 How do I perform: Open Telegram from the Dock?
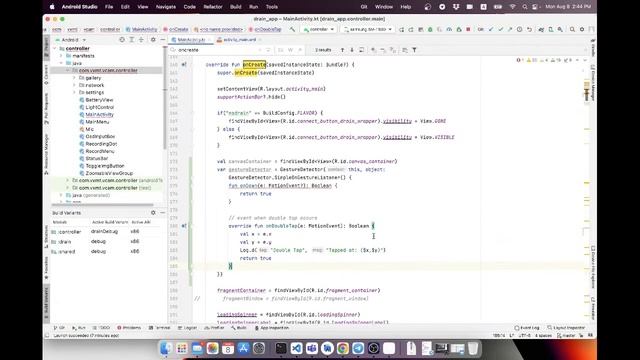click(x=358, y=348)
